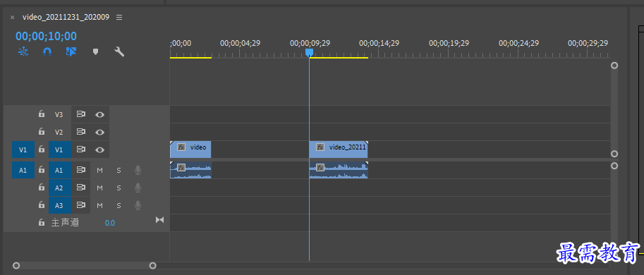
Task: Grab right handle of horizontal zoom scrollbar
Action: pos(152,266)
